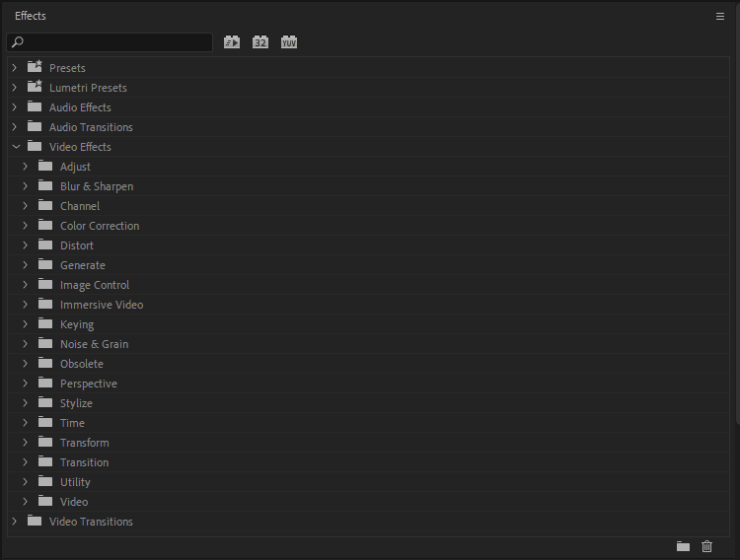
Task: Click the Distort folder icon
Action: click(x=45, y=245)
